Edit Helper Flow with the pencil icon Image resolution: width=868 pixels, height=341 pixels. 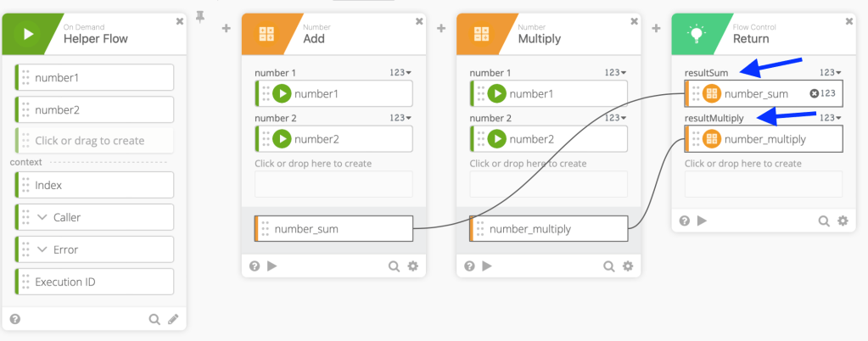173,319
